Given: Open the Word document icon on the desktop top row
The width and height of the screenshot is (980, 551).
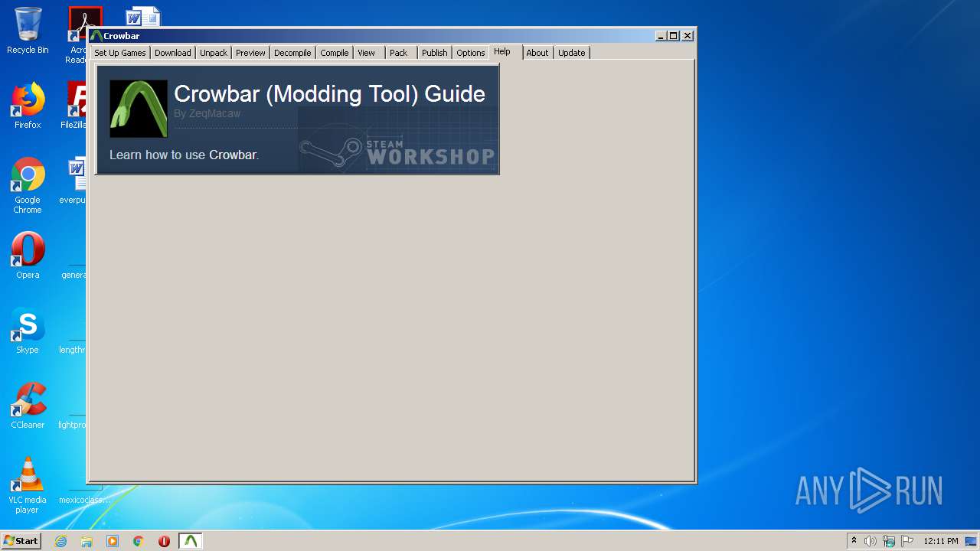Looking at the screenshot, I should tap(142, 16).
